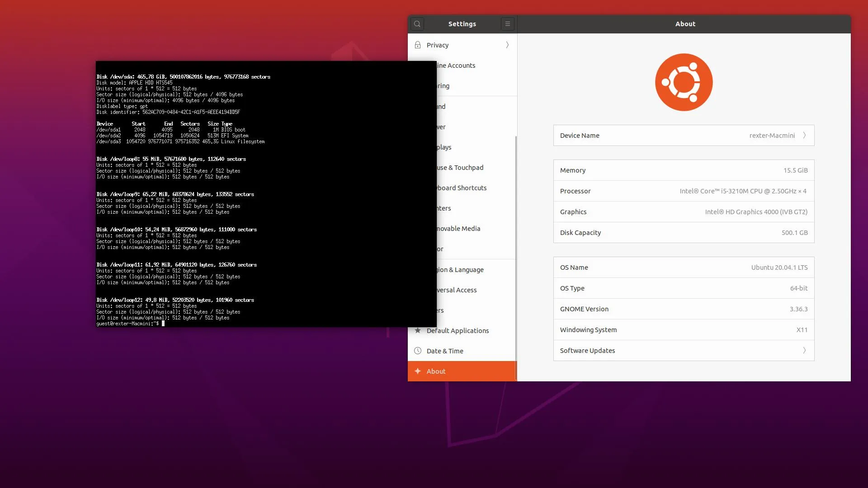Open the Settings hamburger menu
This screenshot has width=868, height=488.
(507, 24)
